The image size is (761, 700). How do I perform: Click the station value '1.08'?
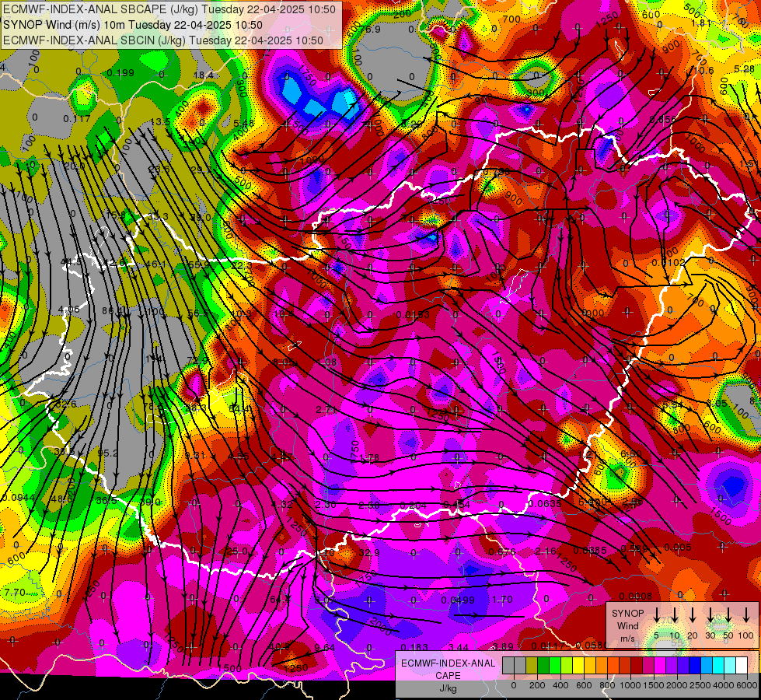[x=326, y=362]
